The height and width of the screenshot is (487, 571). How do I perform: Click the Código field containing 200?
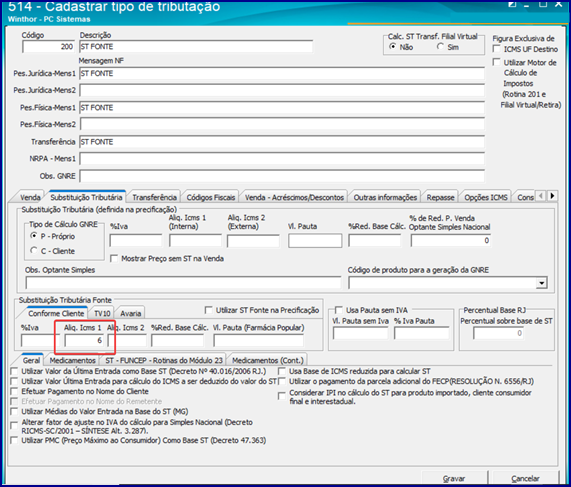coord(48,47)
